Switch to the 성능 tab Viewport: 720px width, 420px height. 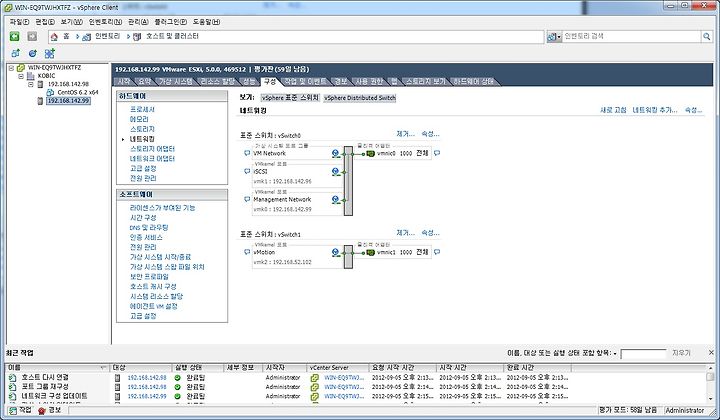click(248, 81)
